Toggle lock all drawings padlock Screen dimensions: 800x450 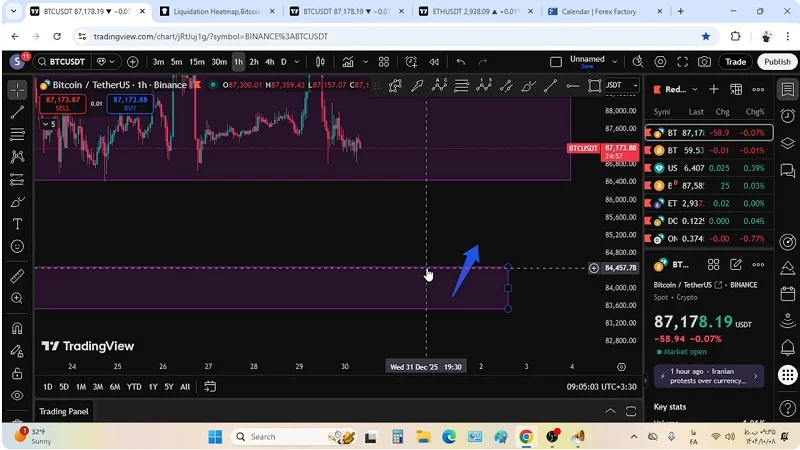(x=17, y=373)
